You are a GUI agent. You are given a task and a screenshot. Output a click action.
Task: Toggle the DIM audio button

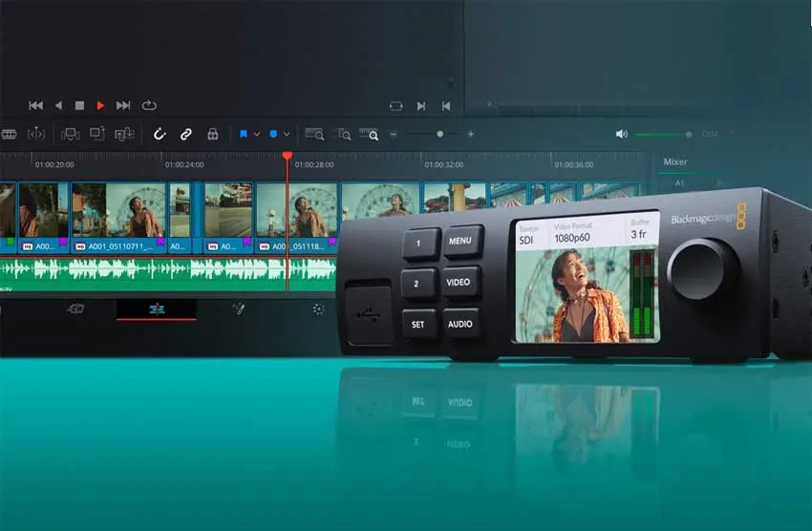(x=710, y=134)
